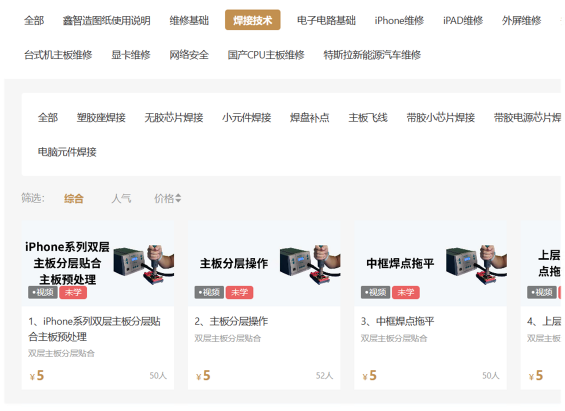565x411 pixels.
Task: Open title link 3、中框焊点拖平
Action: (x=398, y=321)
